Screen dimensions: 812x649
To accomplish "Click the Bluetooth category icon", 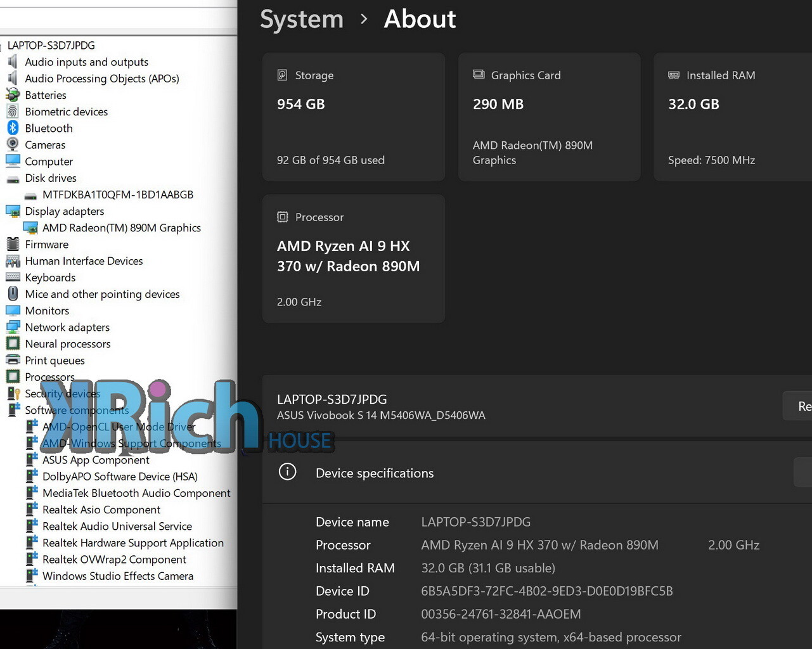I will click(x=13, y=127).
